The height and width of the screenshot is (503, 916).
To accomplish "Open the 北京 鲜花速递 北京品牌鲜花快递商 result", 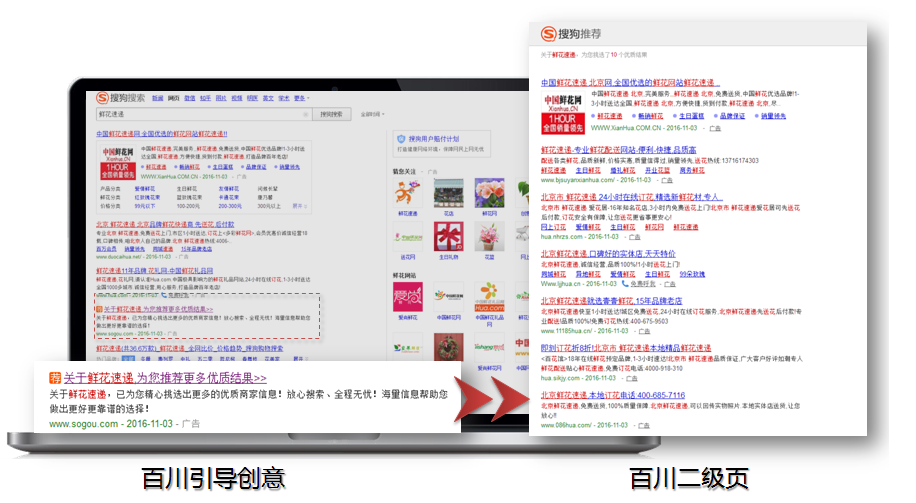I will tap(165, 224).
